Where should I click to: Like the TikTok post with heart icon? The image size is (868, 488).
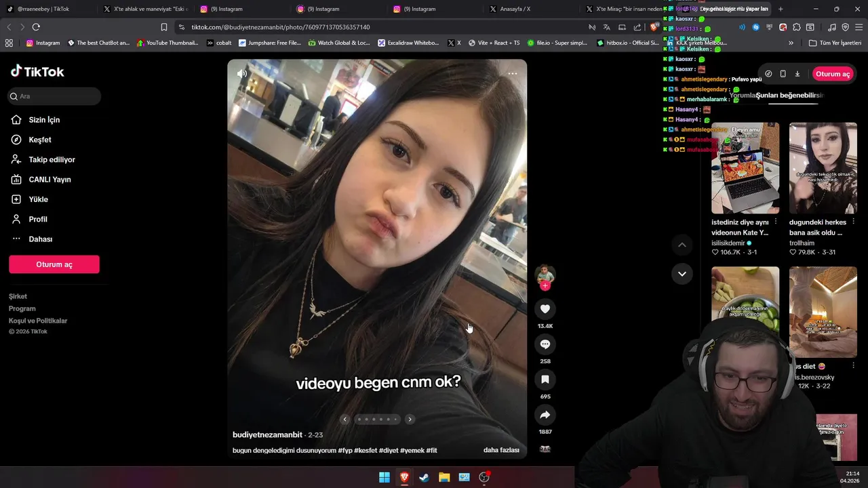coord(545,309)
